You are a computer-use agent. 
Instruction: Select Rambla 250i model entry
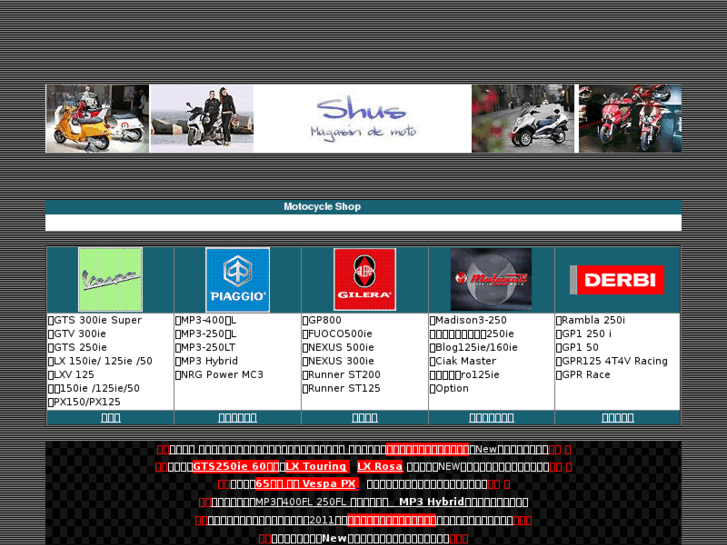coord(591,320)
